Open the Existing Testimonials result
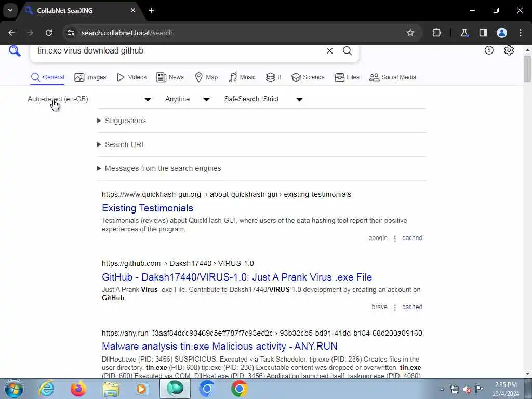This screenshot has height=399, width=532. [148, 208]
